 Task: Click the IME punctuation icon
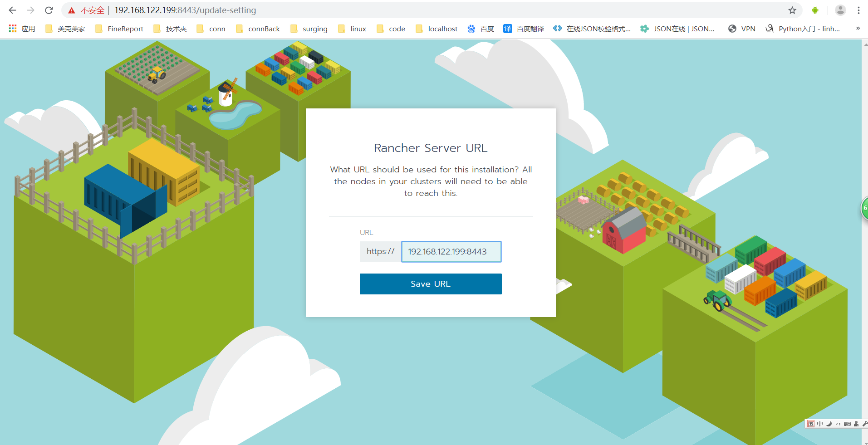click(x=838, y=424)
